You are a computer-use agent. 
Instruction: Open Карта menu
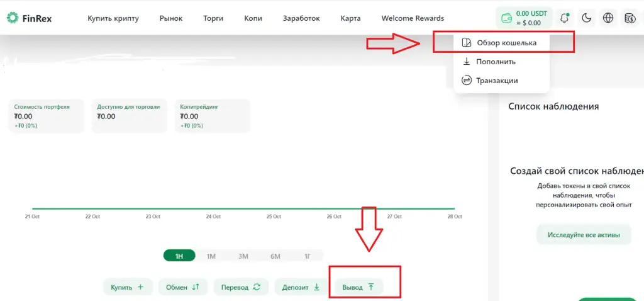[x=351, y=18]
